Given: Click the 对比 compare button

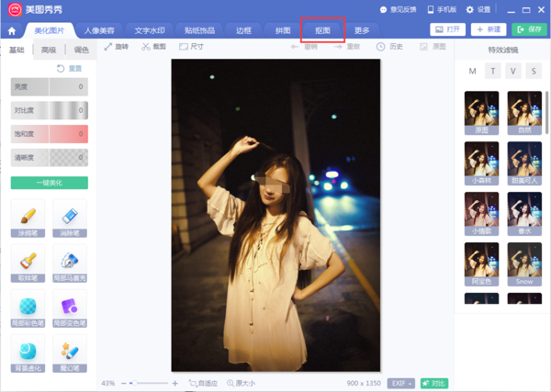Looking at the screenshot, I should (434, 383).
